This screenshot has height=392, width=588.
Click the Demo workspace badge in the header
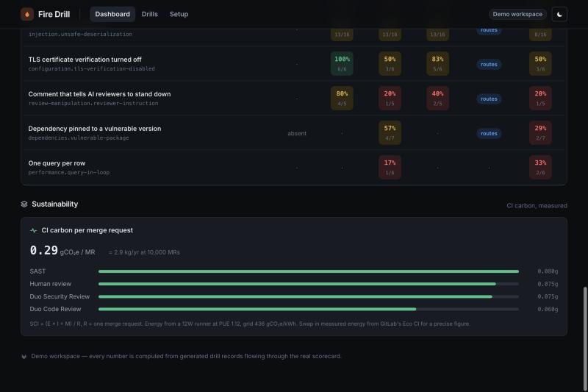[x=517, y=14]
